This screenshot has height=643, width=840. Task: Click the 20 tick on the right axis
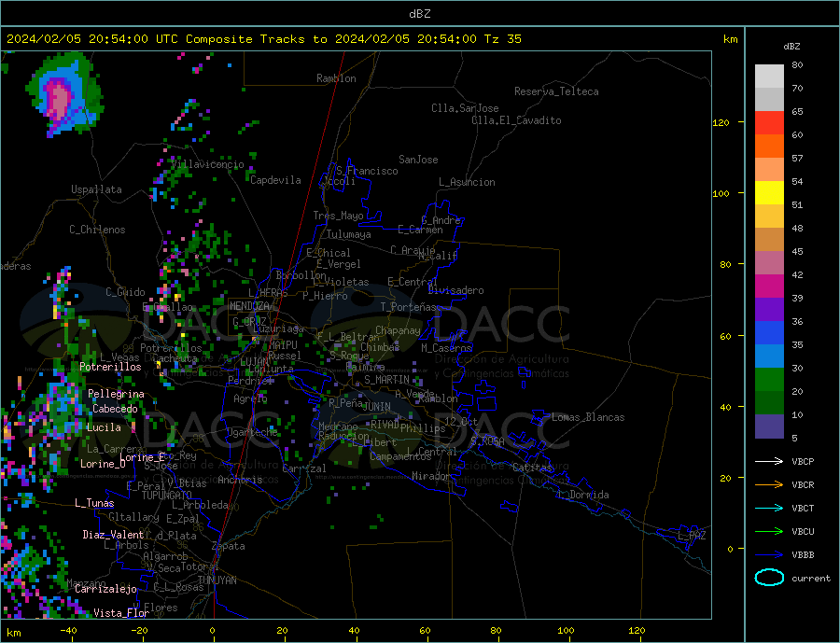pos(725,478)
